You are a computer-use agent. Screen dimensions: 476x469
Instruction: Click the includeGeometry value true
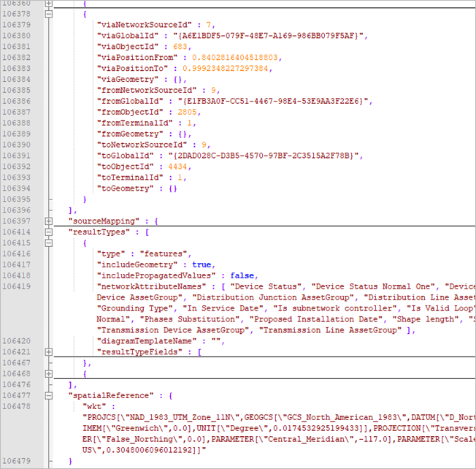click(x=201, y=265)
